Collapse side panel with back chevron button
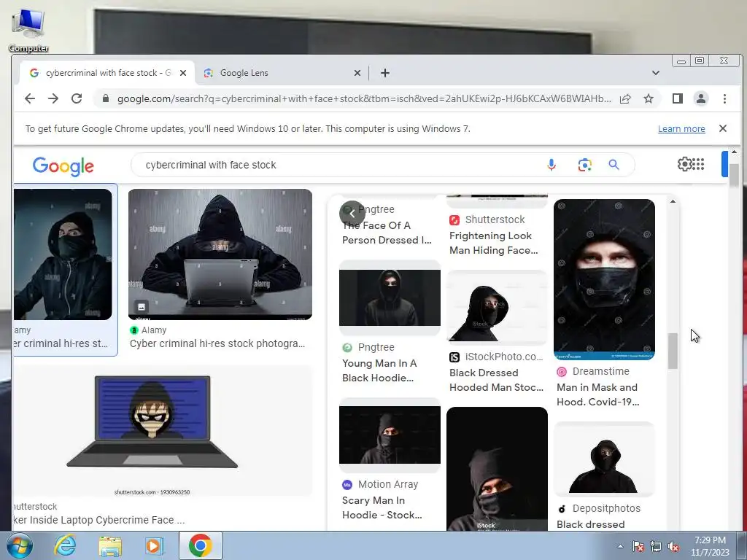The height and width of the screenshot is (560, 747). tap(352, 214)
